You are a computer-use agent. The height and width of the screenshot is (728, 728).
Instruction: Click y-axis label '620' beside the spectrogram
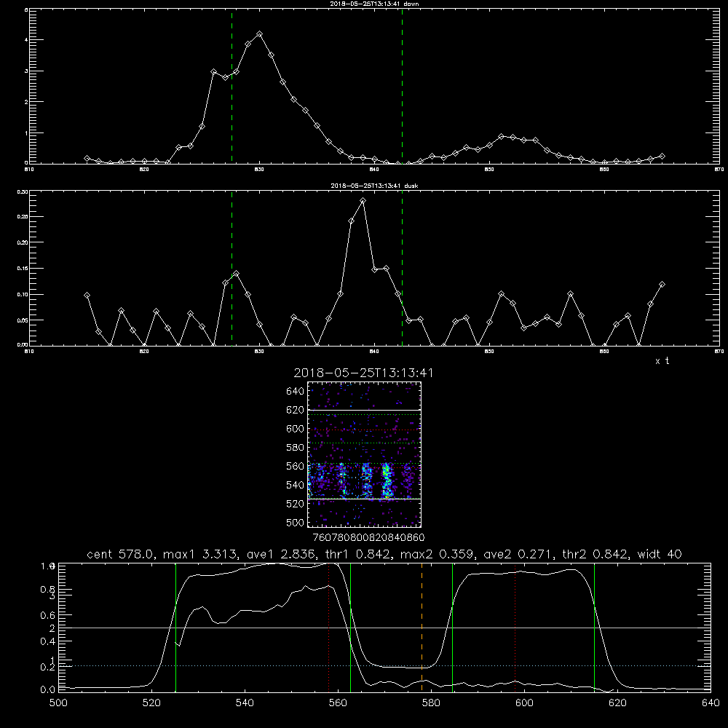296,410
